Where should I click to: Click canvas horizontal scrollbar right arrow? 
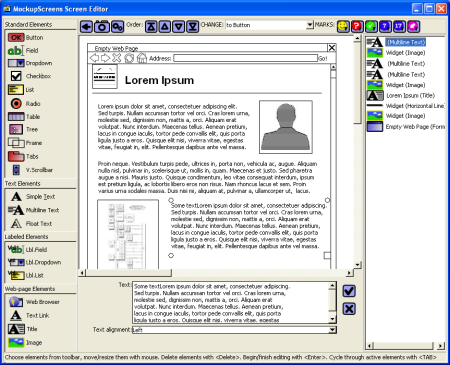click(349, 273)
